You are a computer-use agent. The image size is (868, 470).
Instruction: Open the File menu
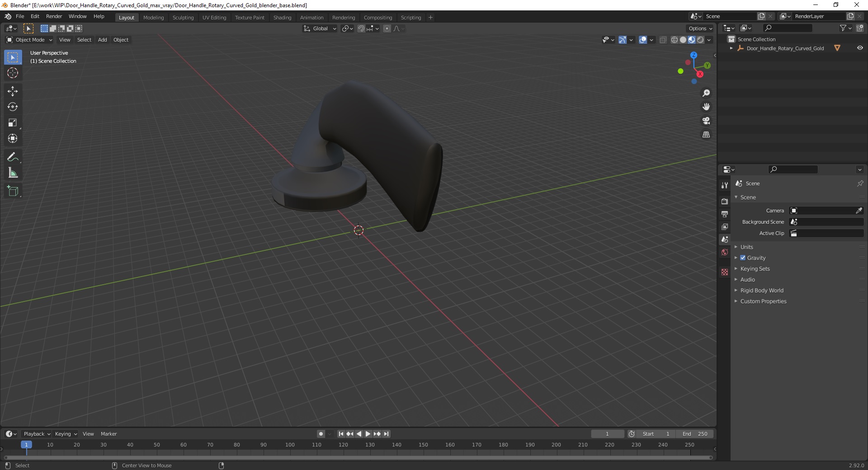20,16
